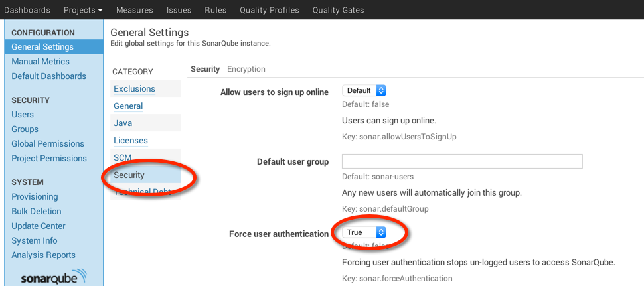Open Analysis Reports page
Image resolution: width=644 pixels, height=286 pixels.
[44, 255]
